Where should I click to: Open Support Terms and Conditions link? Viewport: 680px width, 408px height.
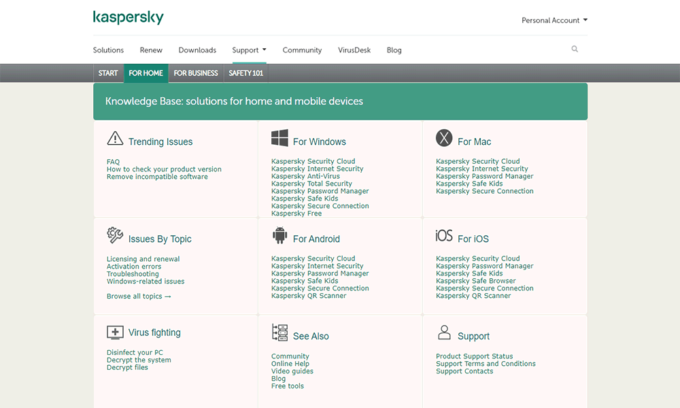[486, 363]
